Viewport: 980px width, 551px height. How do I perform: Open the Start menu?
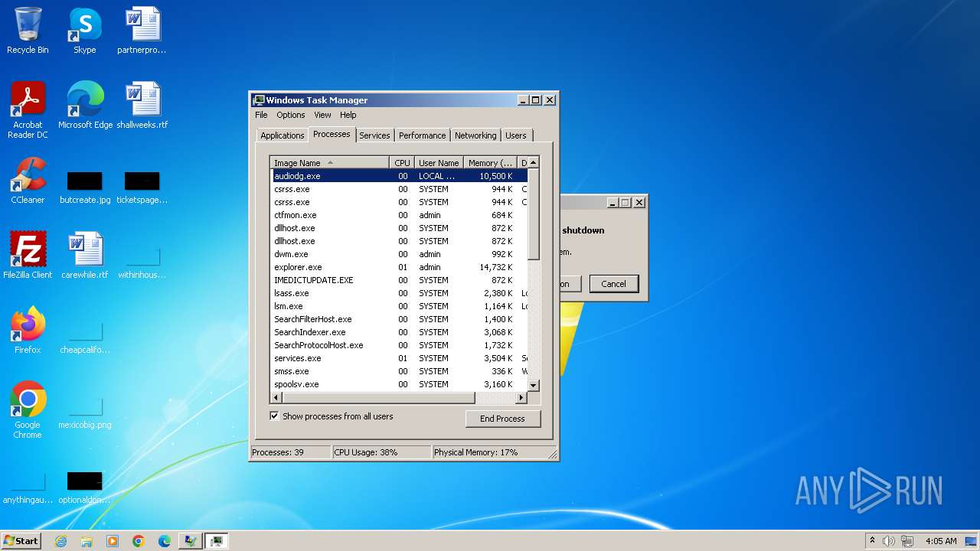click(21, 541)
